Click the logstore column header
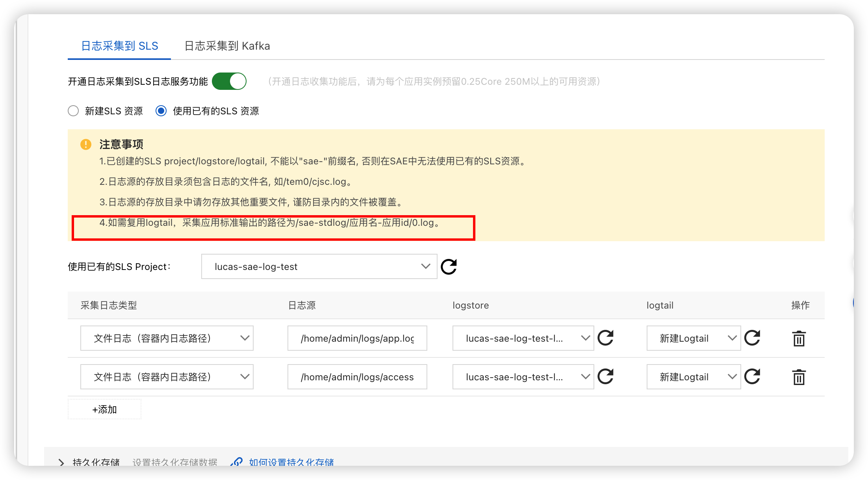The image size is (868, 480). click(471, 305)
